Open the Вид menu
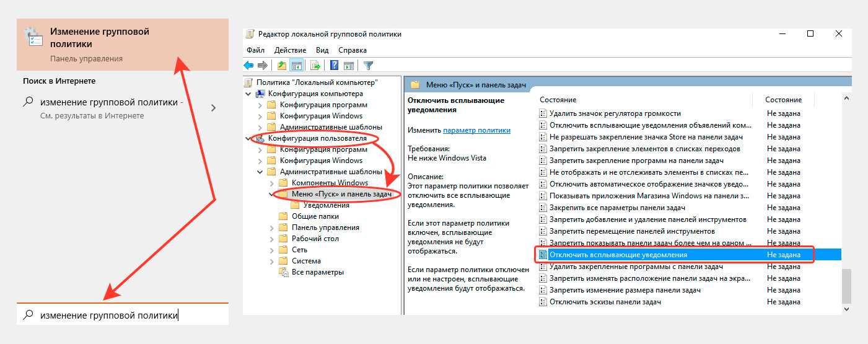The width and height of the screenshot is (868, 344). 322,50
